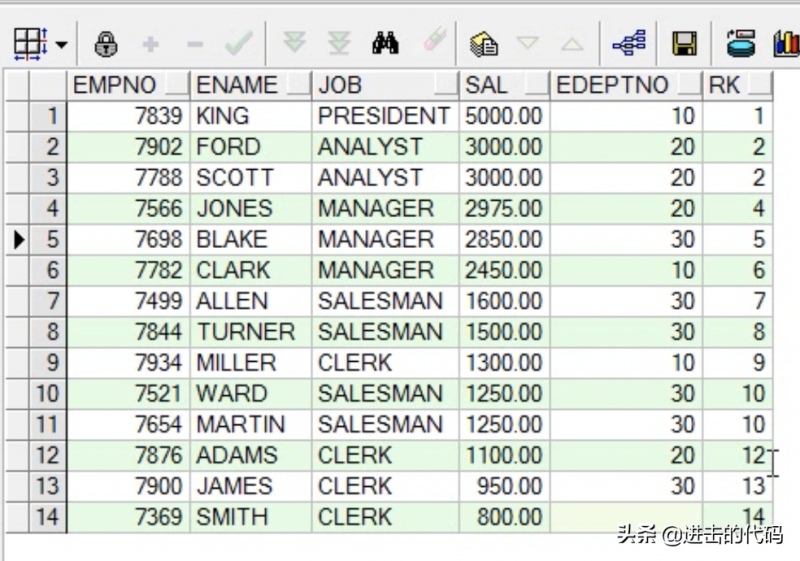Click the post changes checkmark icon
The width and height of the screenshot is (800, 561).
(x=239, y=44)
